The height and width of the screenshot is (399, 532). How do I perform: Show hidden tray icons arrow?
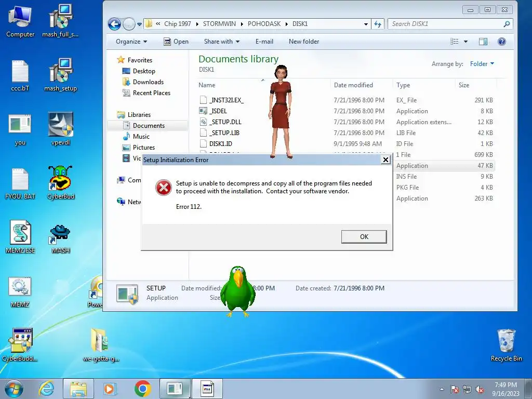point(442,389)
